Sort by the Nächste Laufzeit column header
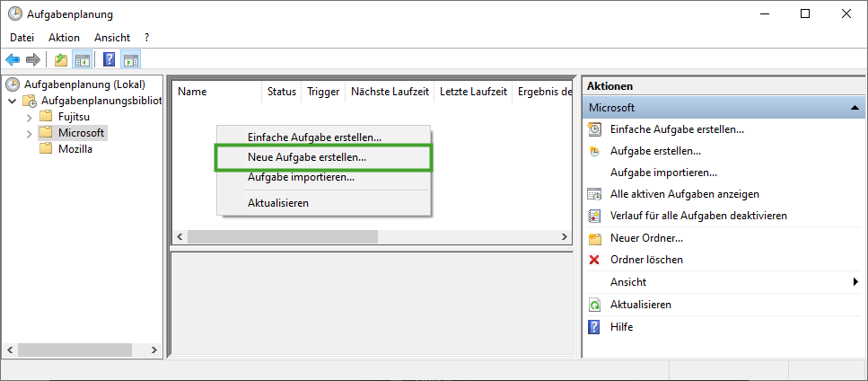The image size is (868, 381). tap(390, 92)
